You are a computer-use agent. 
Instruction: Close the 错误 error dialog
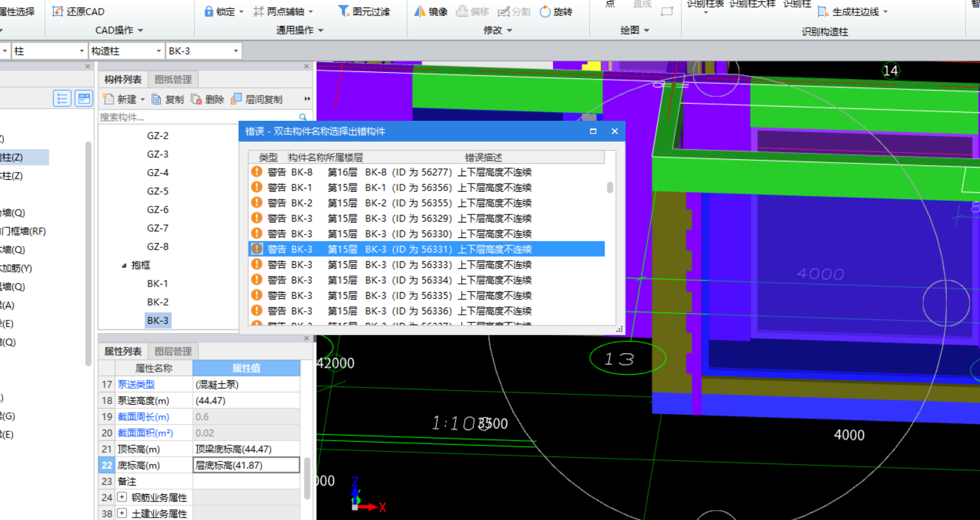click(615, 131)
